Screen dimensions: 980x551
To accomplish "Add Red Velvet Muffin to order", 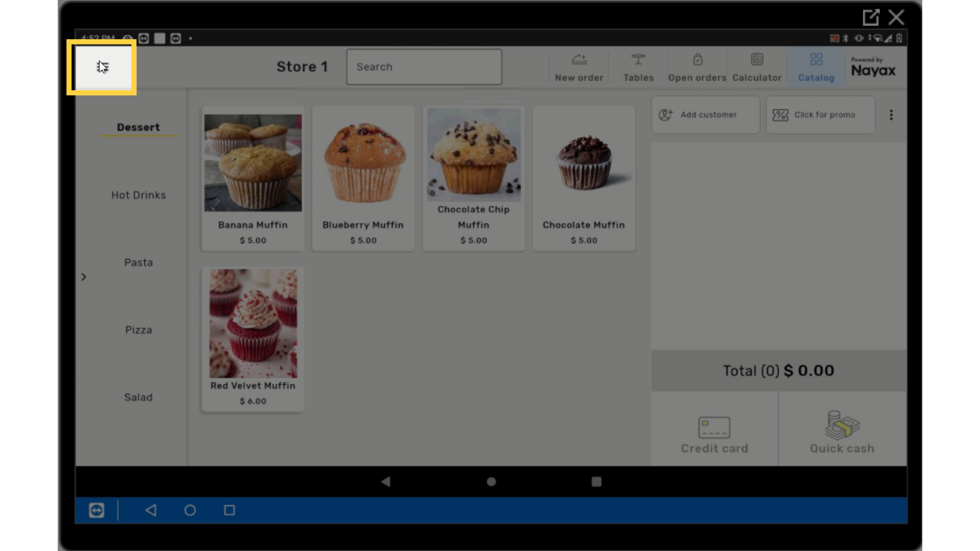I will pos(253,339).
